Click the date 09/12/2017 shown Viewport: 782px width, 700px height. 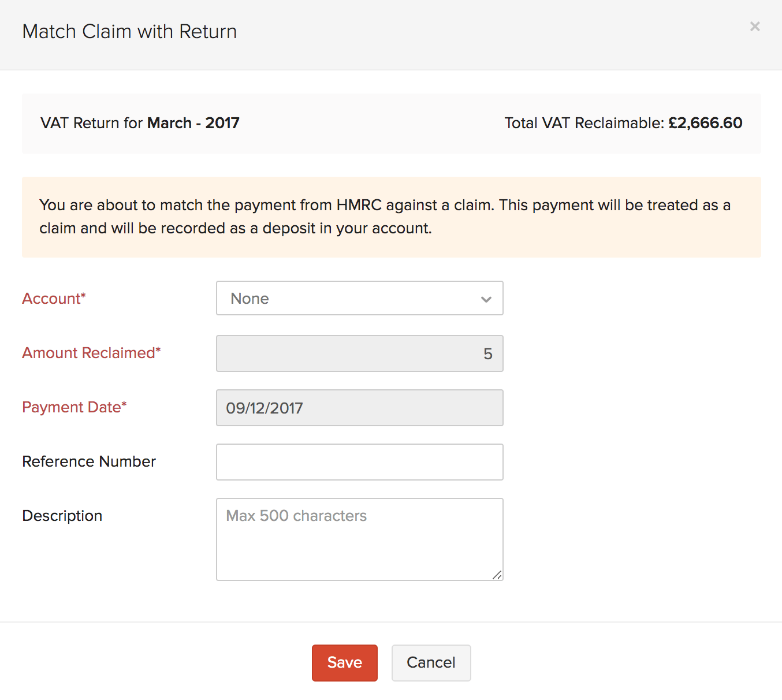point(265,408)
